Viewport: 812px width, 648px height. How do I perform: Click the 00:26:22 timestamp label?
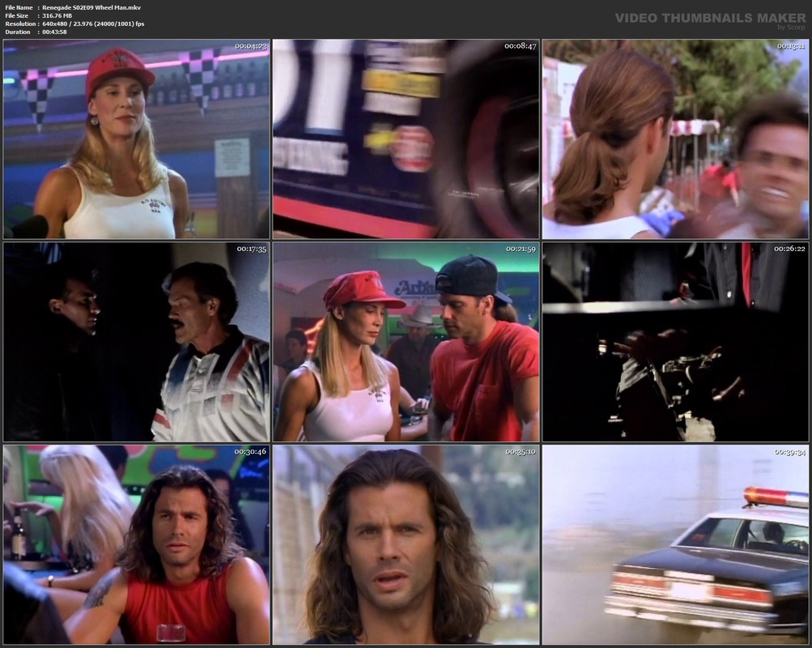pyautogui.click(x=789, y=249)
